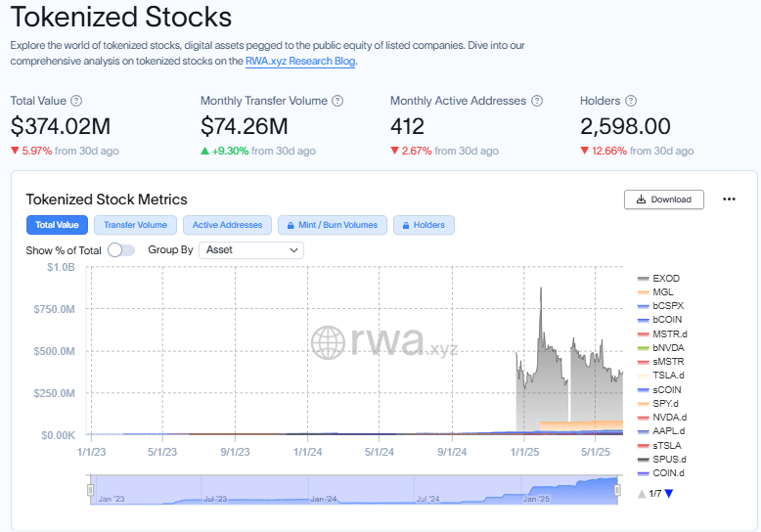
Task: Toggle bCOIN series in legend
Action: pos(659,320)
